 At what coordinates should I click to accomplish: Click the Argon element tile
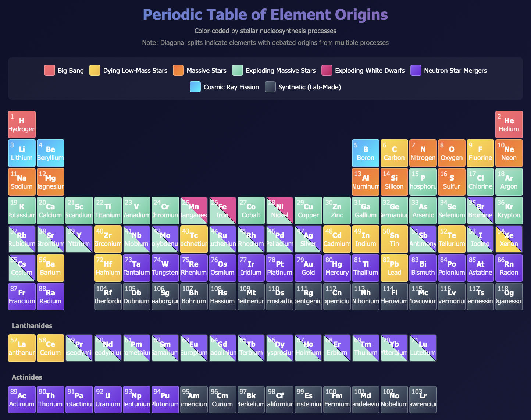[x=509, y=182]
